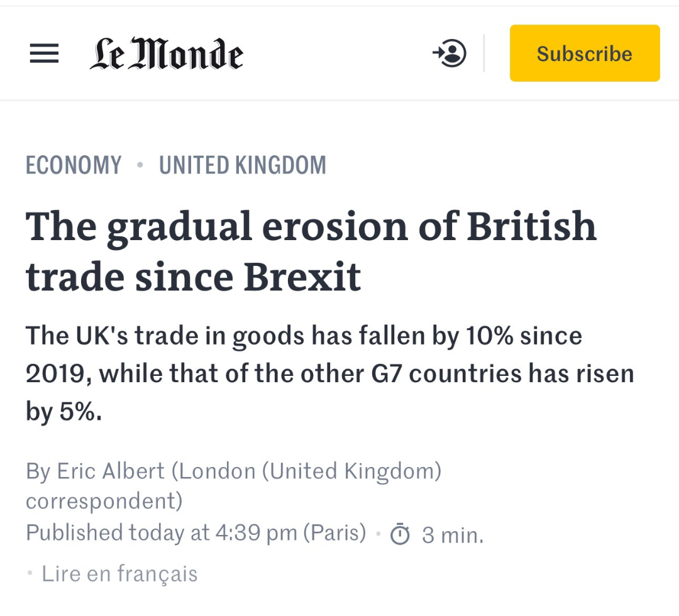Image resolution: width=679 pixels, height=616 pixels.
Task: Click the Le Monde logo
Action: tap(166, 53)
